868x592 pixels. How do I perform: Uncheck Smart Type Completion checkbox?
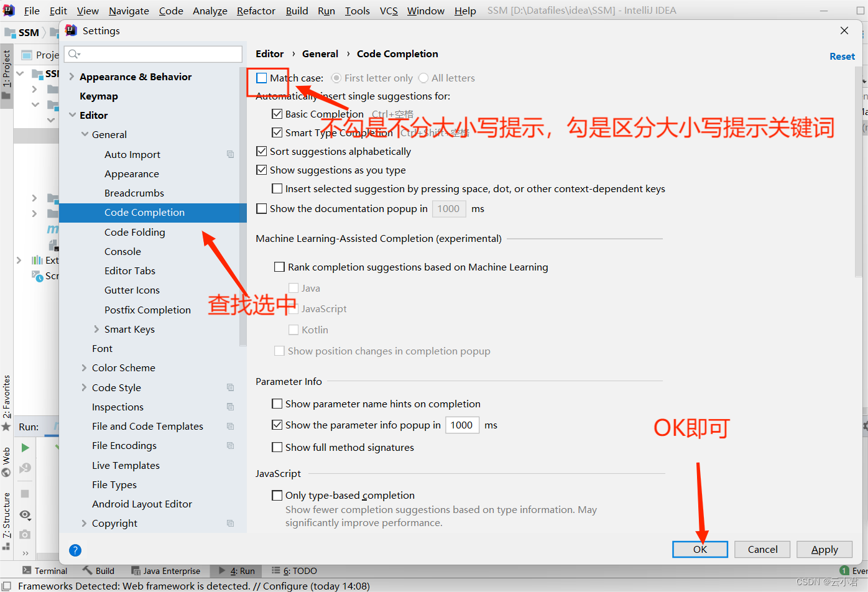(277, 132)
